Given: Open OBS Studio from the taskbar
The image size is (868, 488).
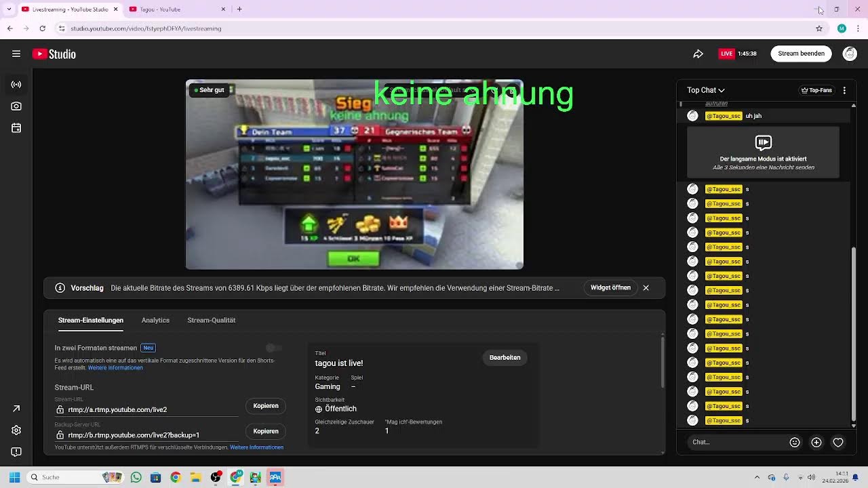Looking at the screenshot, I should coord(216,477).
